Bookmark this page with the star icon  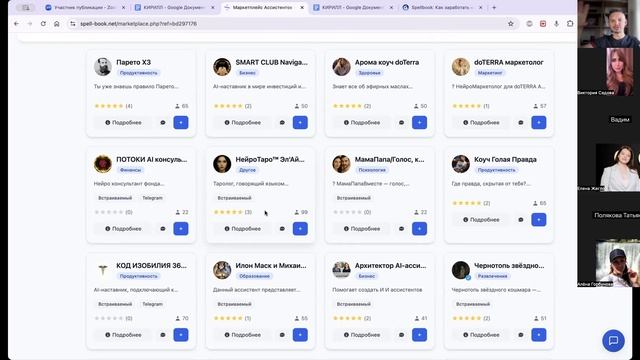coord(511,24)
